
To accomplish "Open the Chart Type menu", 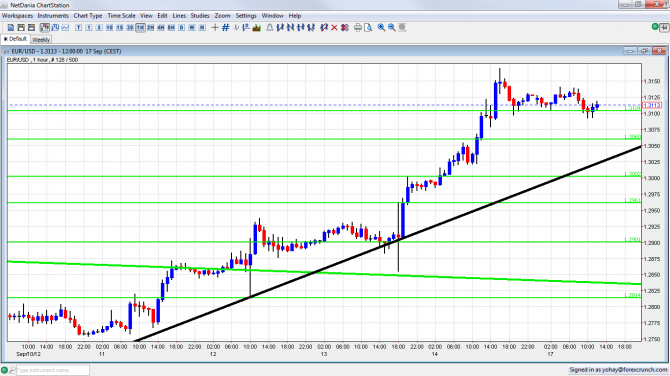I will point(88,15).
